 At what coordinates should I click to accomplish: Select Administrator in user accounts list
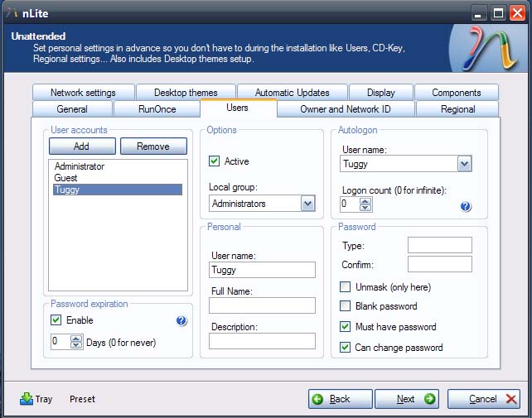coord(118,166)
